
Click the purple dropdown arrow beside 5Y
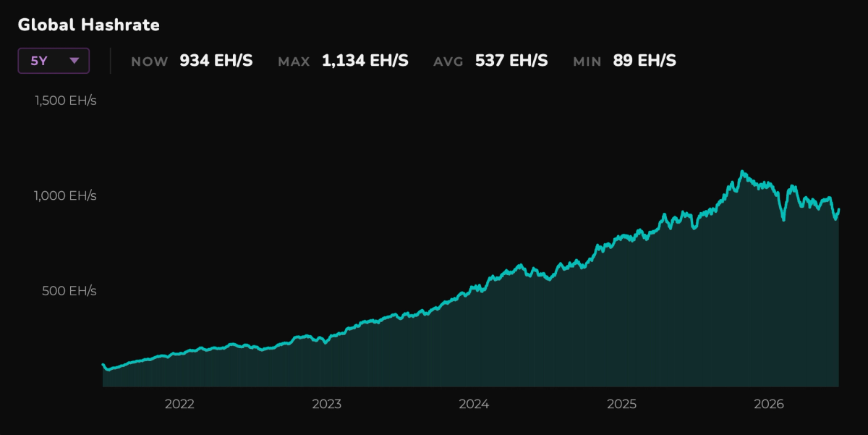74,61
